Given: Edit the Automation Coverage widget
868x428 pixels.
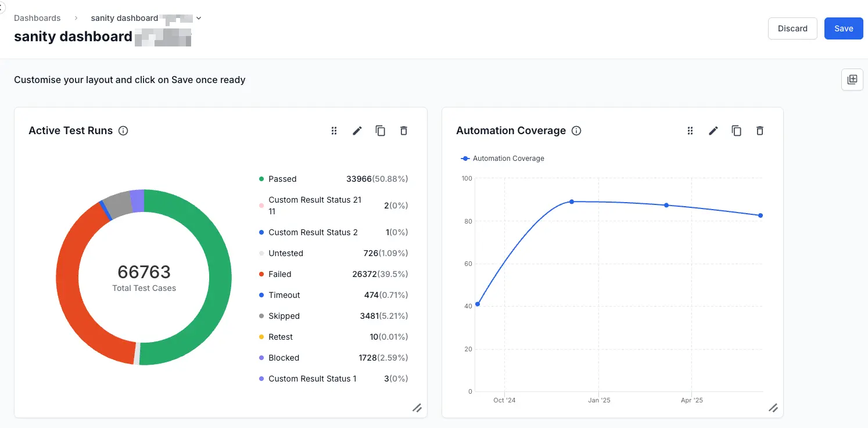Looking at the screenshot, I should [x=713, y=131].
